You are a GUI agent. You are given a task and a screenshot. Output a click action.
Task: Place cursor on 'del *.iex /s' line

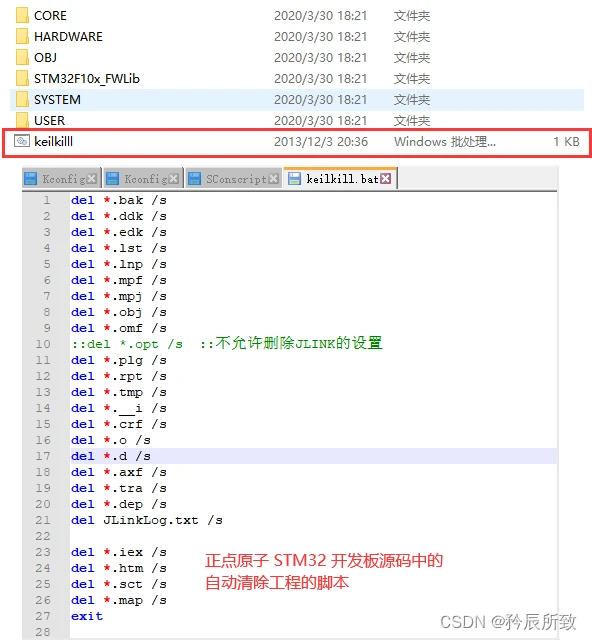tap(119, 552)
